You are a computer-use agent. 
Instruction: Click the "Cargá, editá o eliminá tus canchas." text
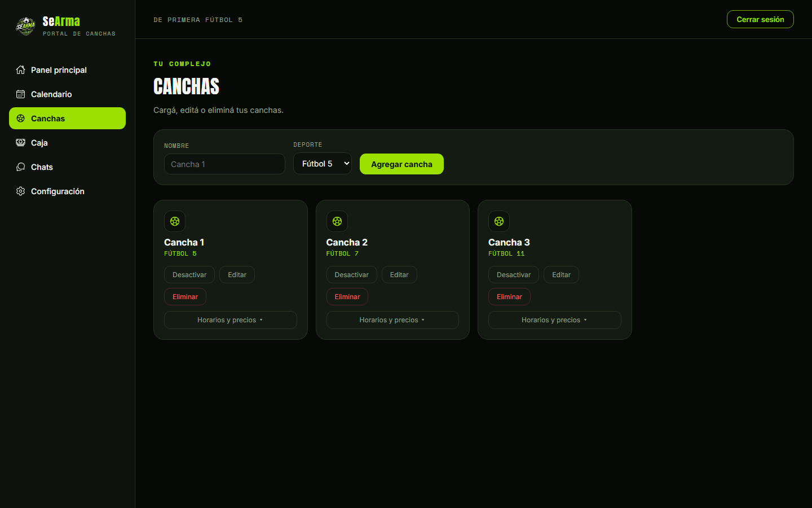pos(218,110)
